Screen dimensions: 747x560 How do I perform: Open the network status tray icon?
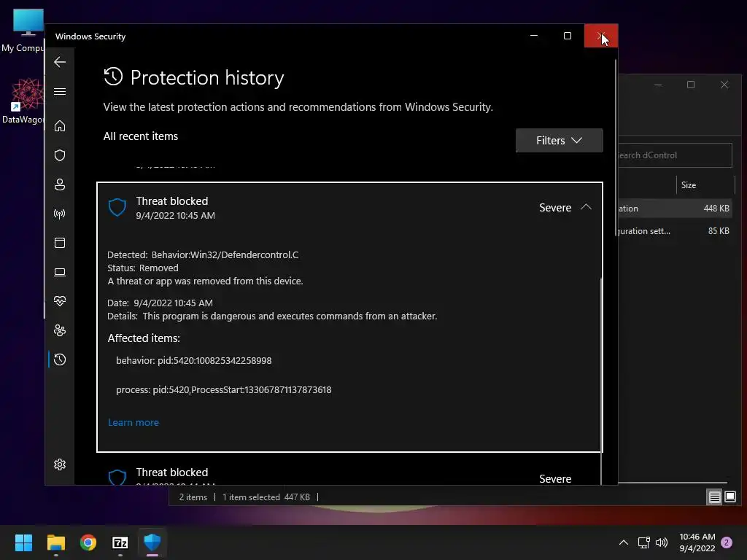click(x=643, y=542)
